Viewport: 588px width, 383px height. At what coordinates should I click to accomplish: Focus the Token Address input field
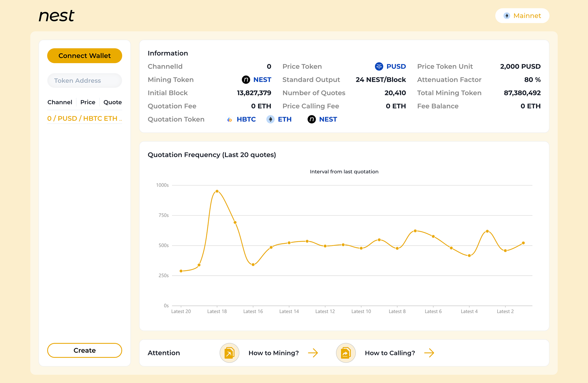click(85, 81)
